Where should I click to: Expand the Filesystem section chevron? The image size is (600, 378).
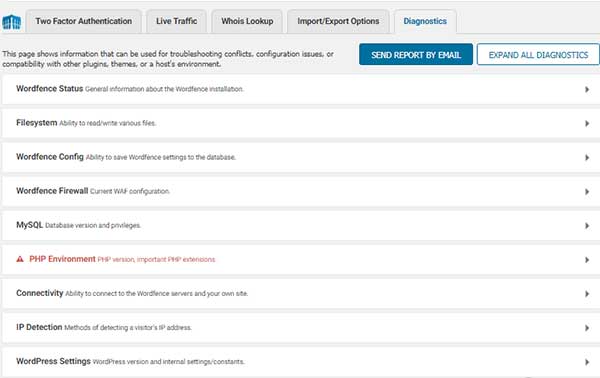coord(587,124)
